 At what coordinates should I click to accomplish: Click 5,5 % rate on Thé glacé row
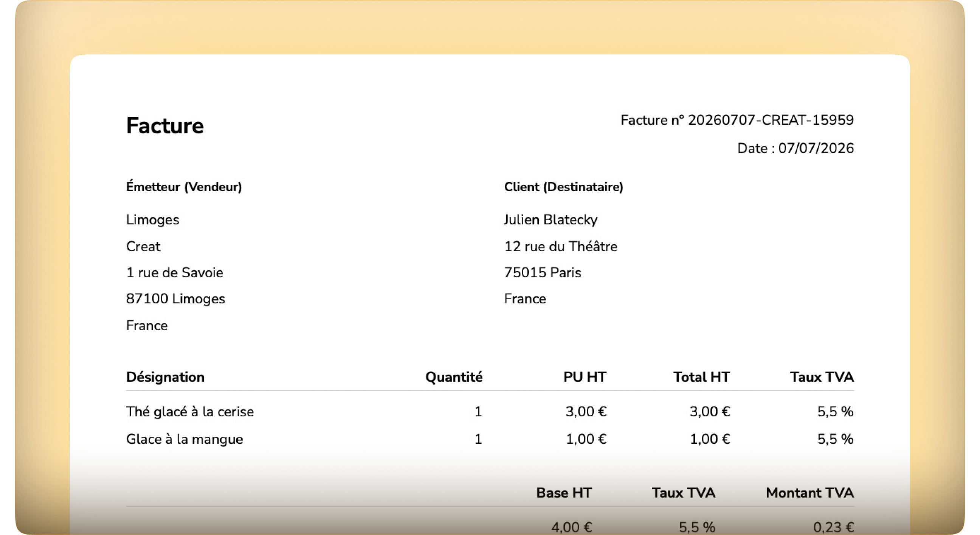tap(836, 412)
